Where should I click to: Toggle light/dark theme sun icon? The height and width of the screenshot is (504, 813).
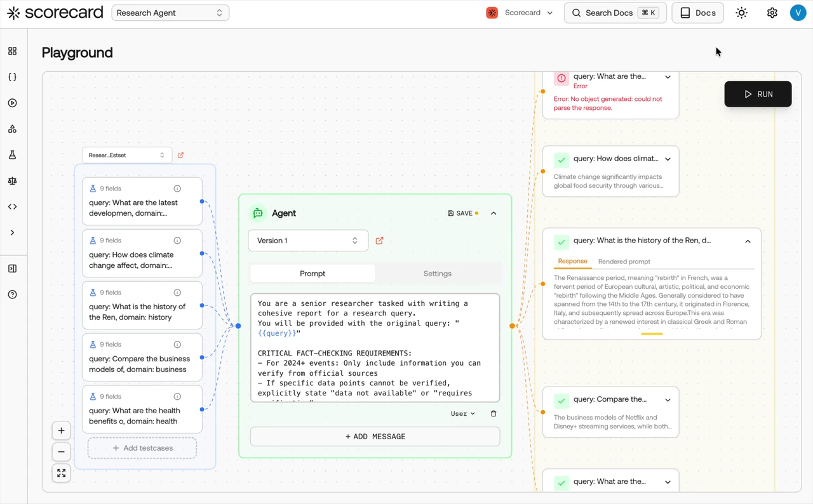coord(741,13)
